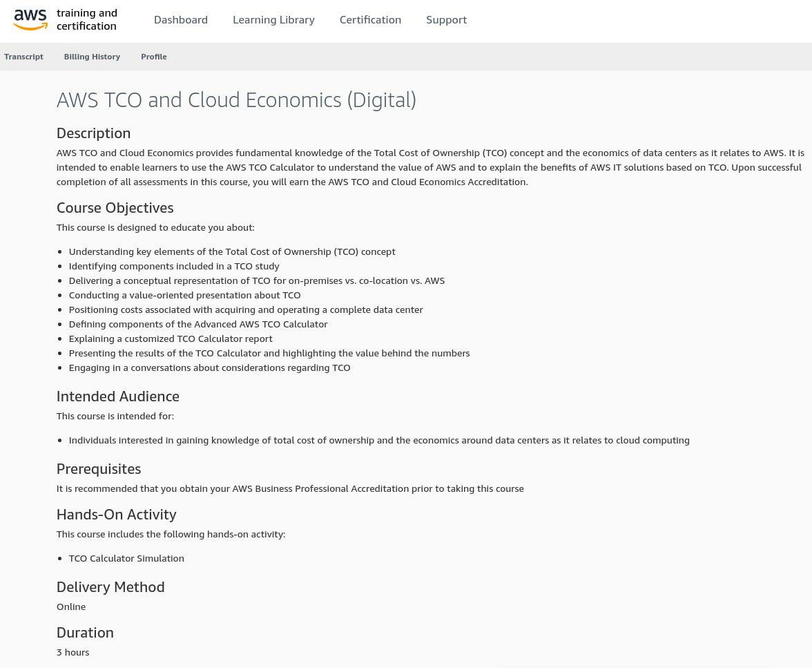Click bullet 'TCO Calculator Simulation'
The image size is (812, 668).
tap(126, 559)
